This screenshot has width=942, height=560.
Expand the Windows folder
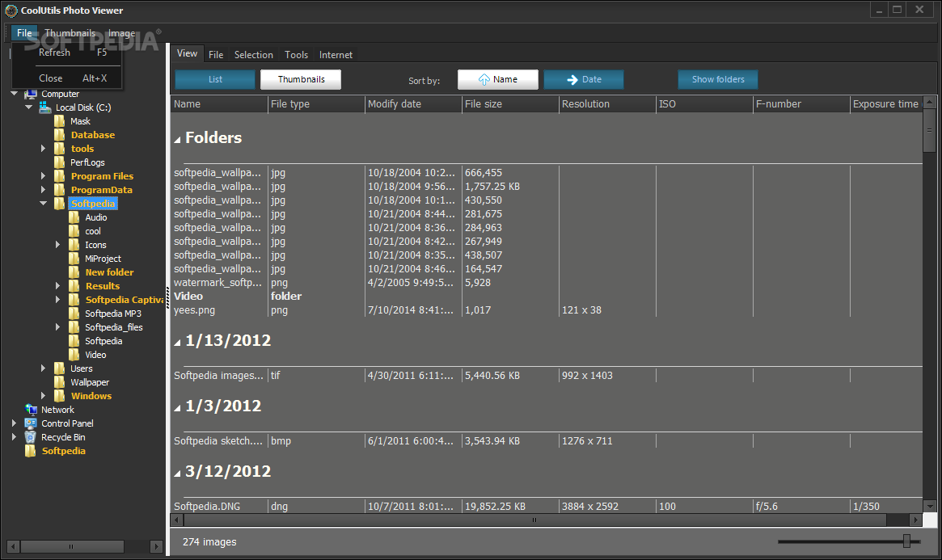tap(43, 395)
